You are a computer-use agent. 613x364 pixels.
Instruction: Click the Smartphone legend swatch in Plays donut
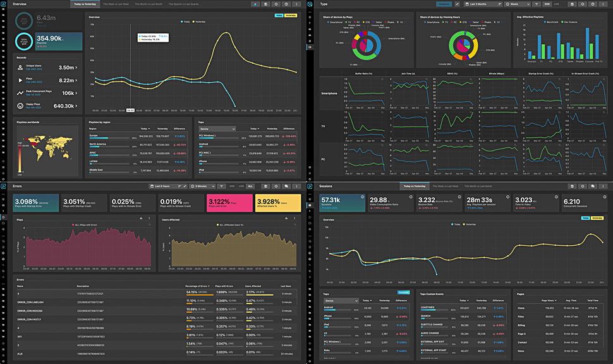(328, 22)
